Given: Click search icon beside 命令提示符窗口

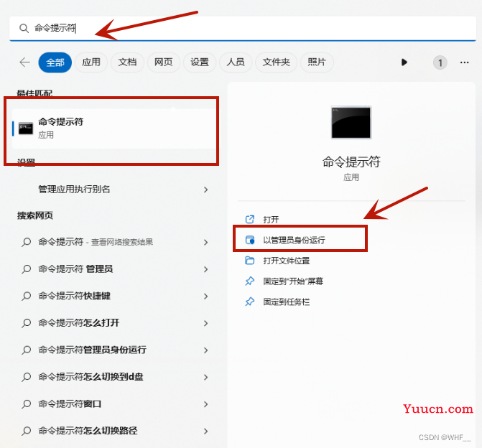Looking at the screenshot, I should tap(27, 404).
